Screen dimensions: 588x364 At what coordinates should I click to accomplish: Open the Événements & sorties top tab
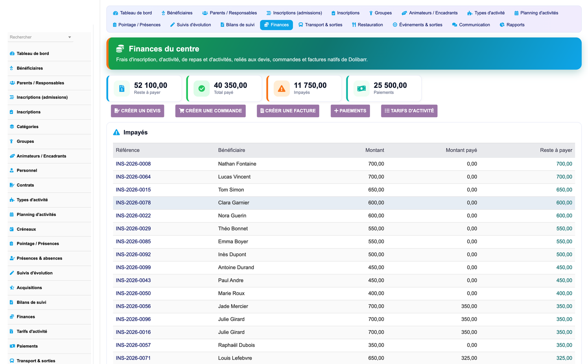418,25
